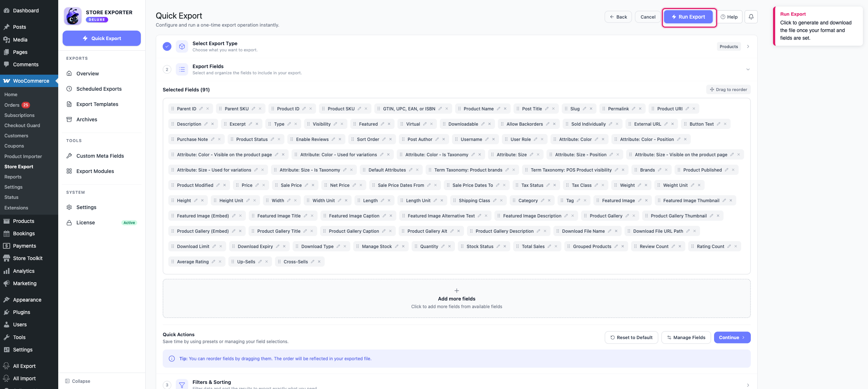Edit the Product SKU field label
The height and width of the screenshot is (389, 868).
[359, 109]
